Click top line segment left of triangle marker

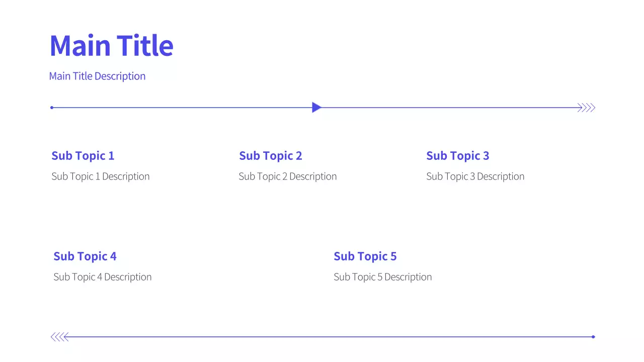[181, 107]
